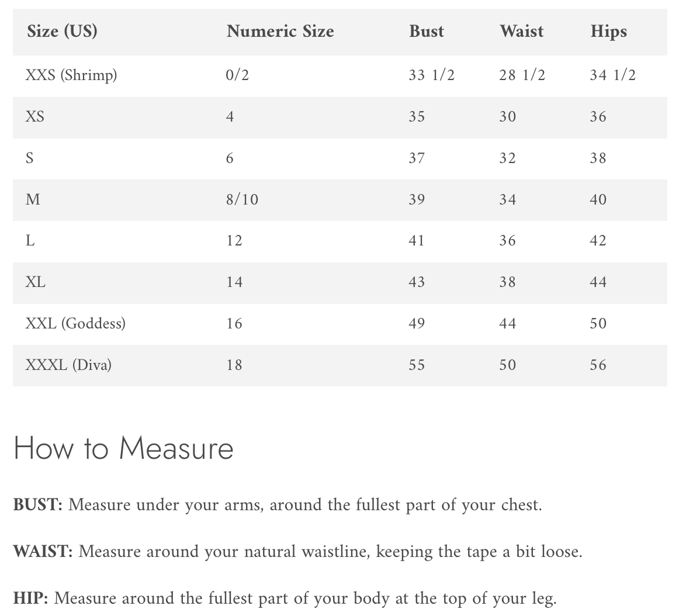Viewport: 679px width, 616px height.
Task: Click the 56 hips value
Action: pos(598,365)
